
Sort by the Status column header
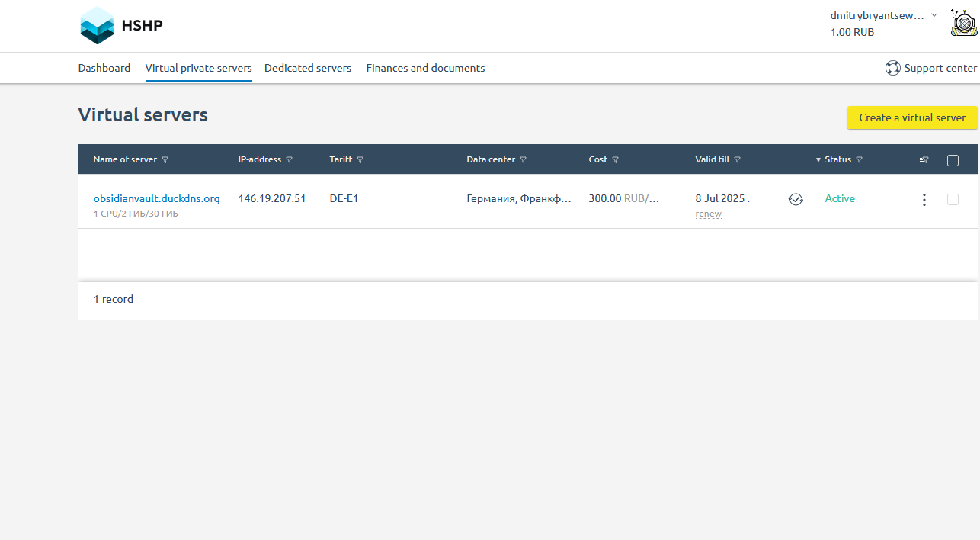click(x=837, y=160)
